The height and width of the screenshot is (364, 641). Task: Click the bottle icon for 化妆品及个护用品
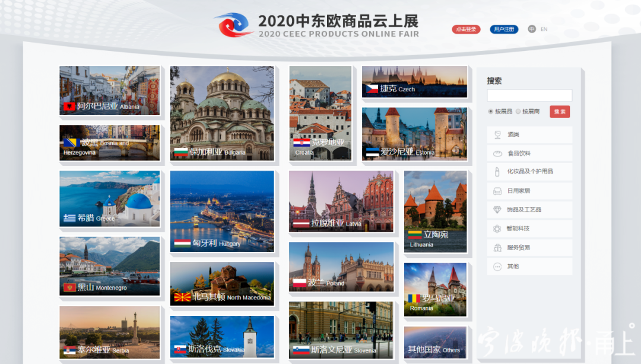click(x=497, y=172)
